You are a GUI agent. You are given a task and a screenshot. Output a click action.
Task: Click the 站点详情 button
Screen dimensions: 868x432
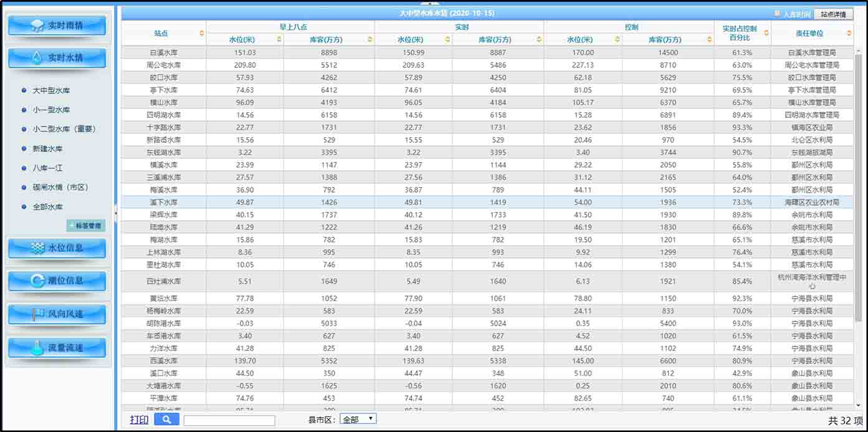833,14
